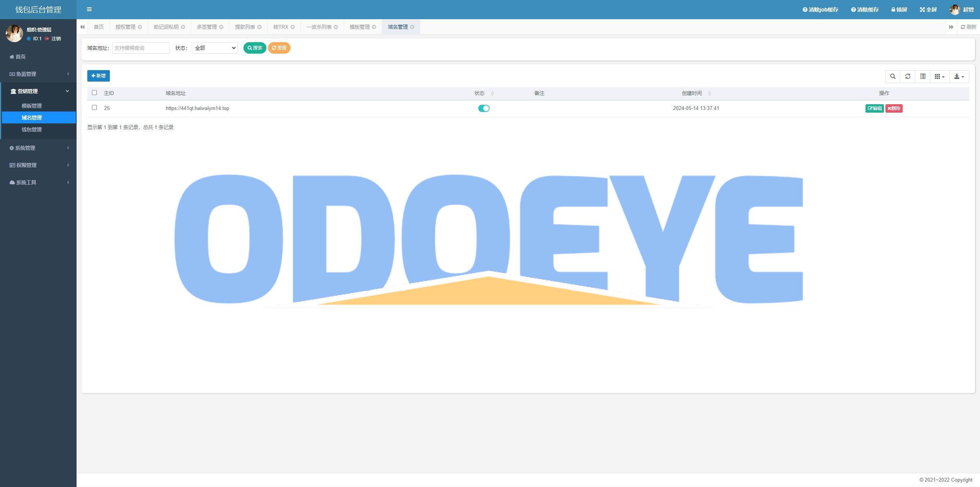Click the 注销 logout link
This screenshot has height=487, width=980.
coord(53,39)
